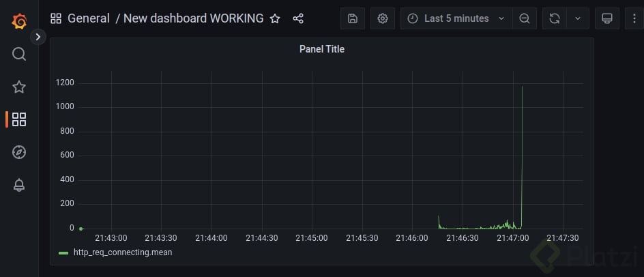Open the New dashboard WORKING title

[x=194, y=18]
